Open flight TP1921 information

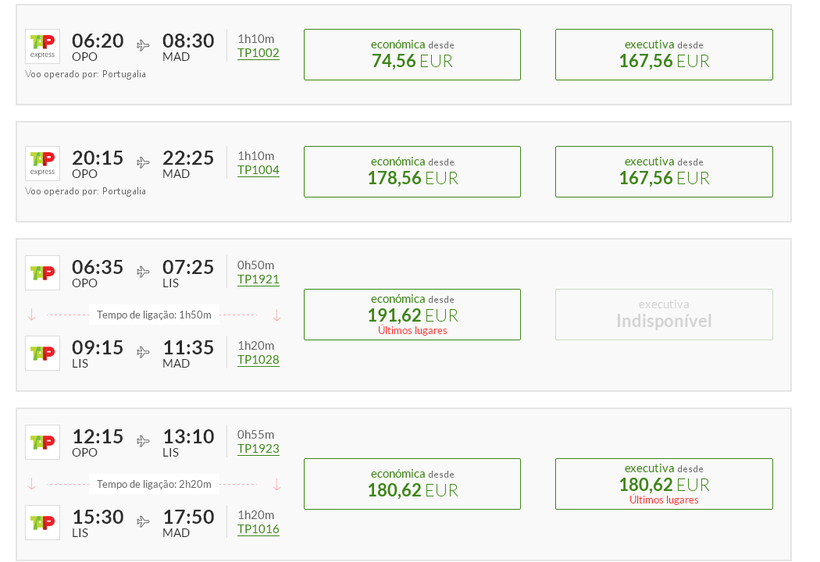(x=258, y=280)
